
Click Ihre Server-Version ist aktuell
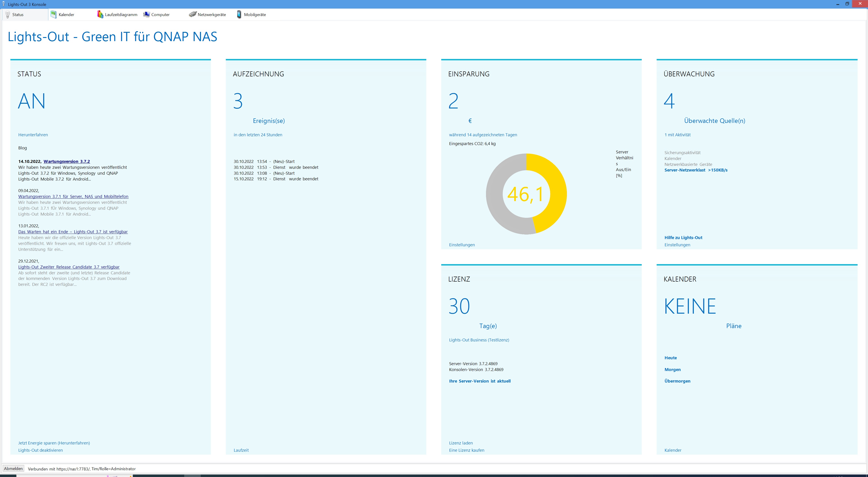pos(480,381)
